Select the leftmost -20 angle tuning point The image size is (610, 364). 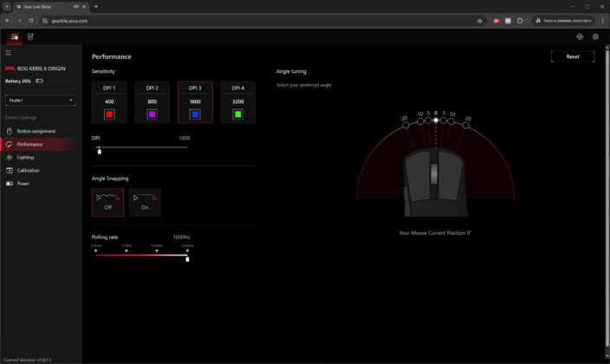(406, 126)
